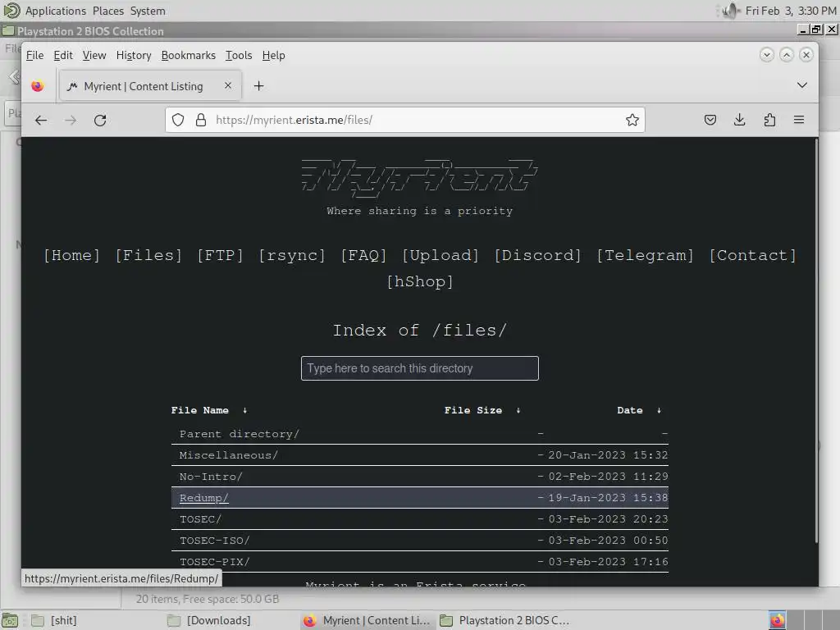Open the Tools menu
This screenshot has height=630, width=840.
point(239,55)
